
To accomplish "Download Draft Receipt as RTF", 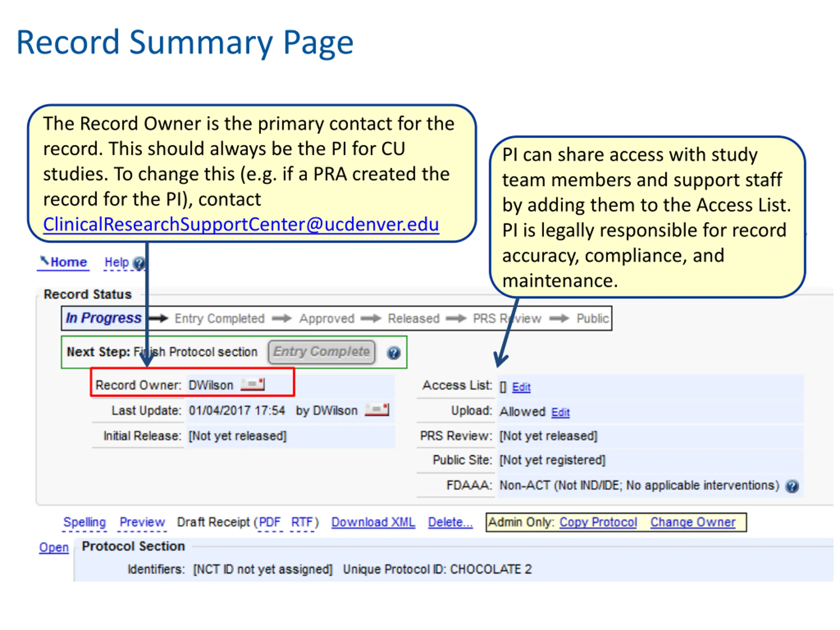I will click(x=302, y=522).
